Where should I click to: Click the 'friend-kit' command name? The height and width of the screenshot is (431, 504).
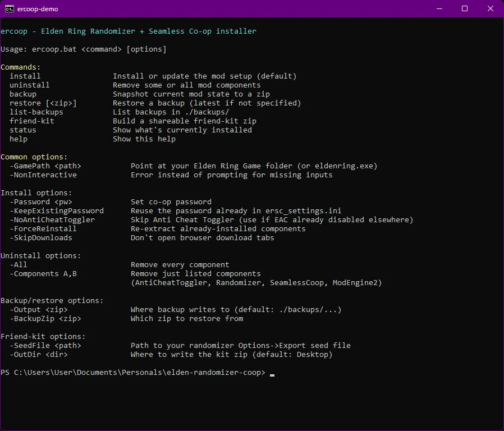point(32,121)
